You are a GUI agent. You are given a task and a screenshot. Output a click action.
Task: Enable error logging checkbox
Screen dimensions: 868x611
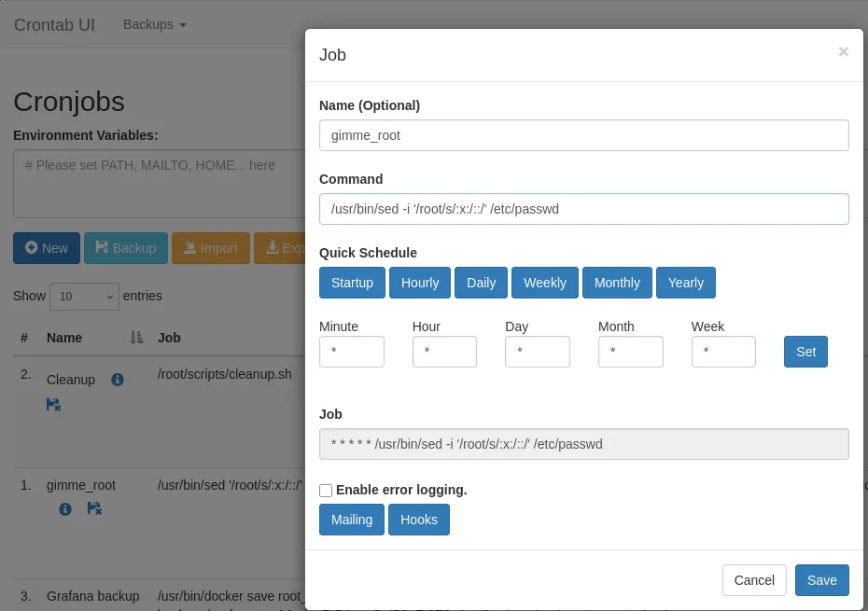pos(326,491)
